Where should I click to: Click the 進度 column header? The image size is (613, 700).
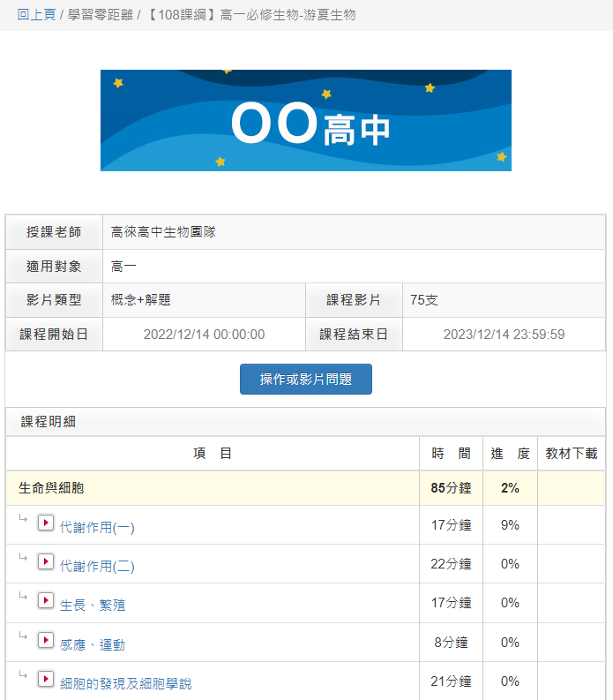click(x=510, y=453)
